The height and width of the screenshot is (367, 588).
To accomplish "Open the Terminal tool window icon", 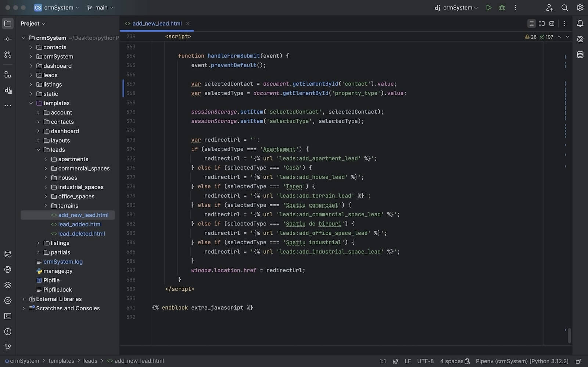I will 8,316.
